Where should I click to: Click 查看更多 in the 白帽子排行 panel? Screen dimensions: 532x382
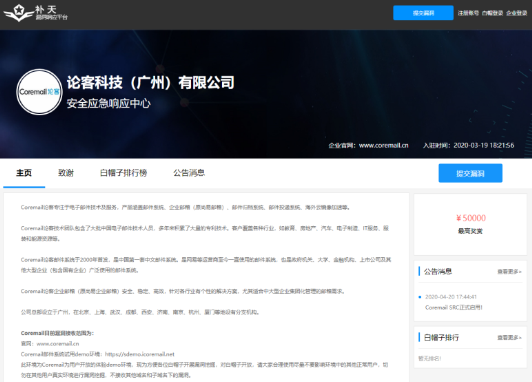click(509, 338)
